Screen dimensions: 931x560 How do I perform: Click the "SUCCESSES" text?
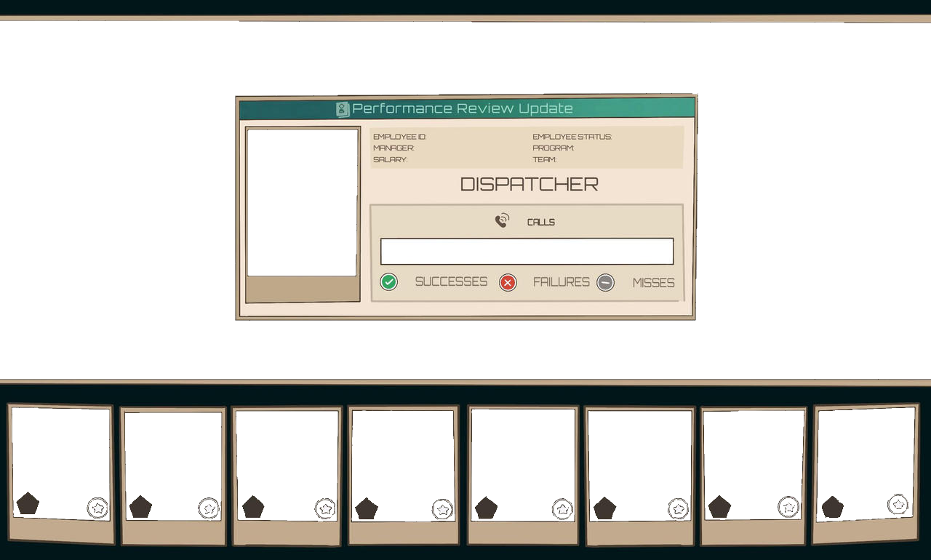451,281
